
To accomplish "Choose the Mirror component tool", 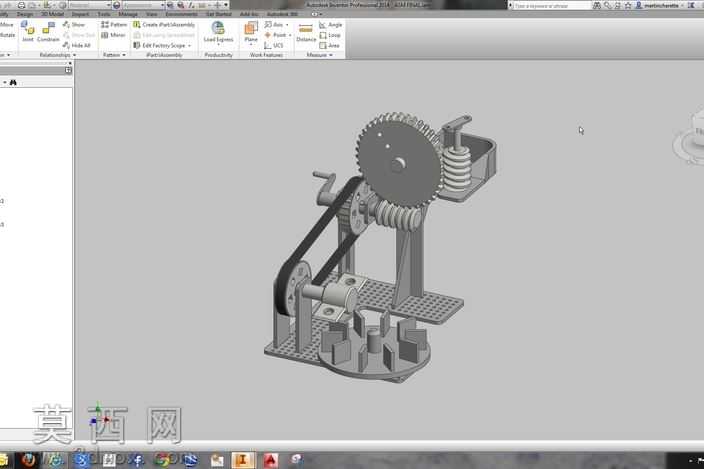I will (113, 35).
